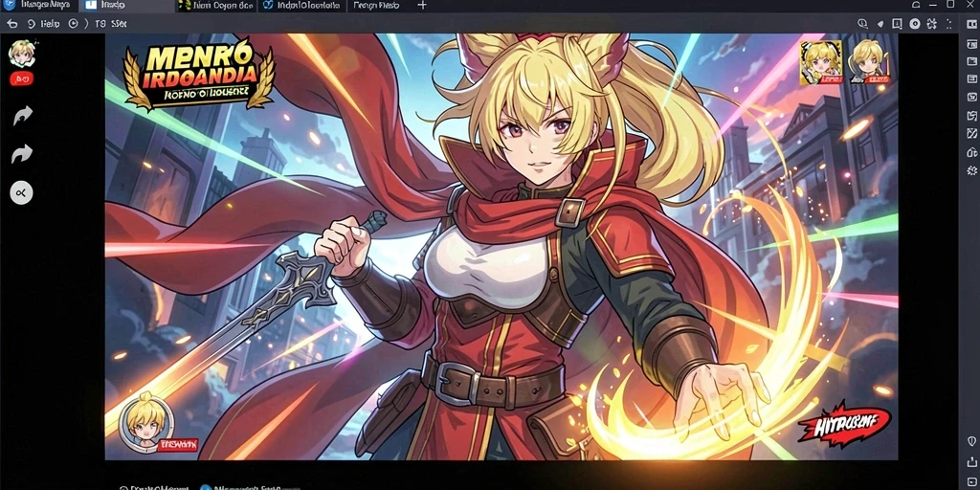Click the profile avatar at the sidebar top
Viewport: 980px width, 490px height.
[21, 55]
